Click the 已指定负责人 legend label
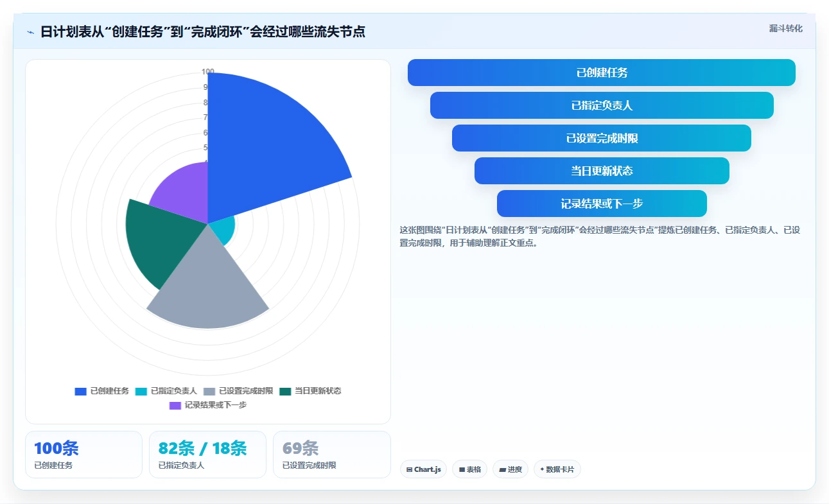The height and width of the screenshot is (504, 829). coord(174,391)
